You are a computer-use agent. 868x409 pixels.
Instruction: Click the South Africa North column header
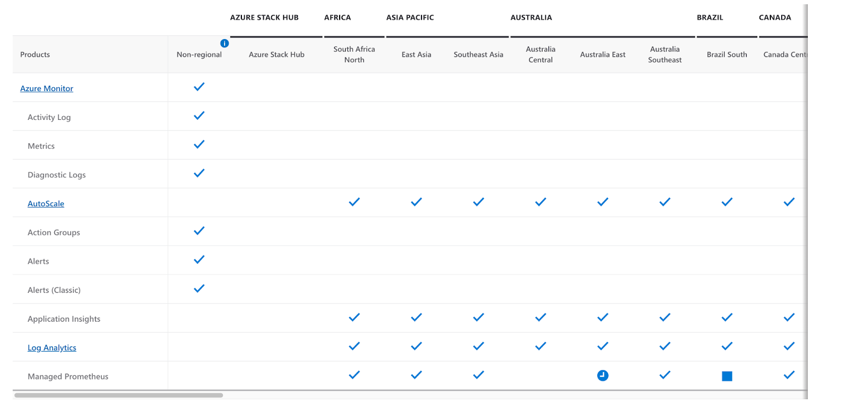(x=354, y=54)
